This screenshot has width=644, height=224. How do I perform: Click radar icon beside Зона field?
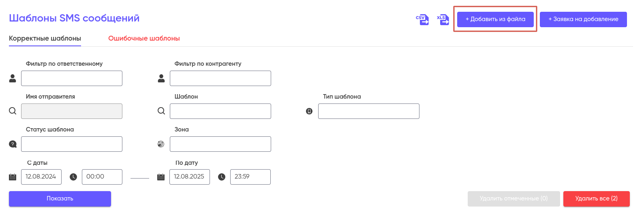coord(161,144)
